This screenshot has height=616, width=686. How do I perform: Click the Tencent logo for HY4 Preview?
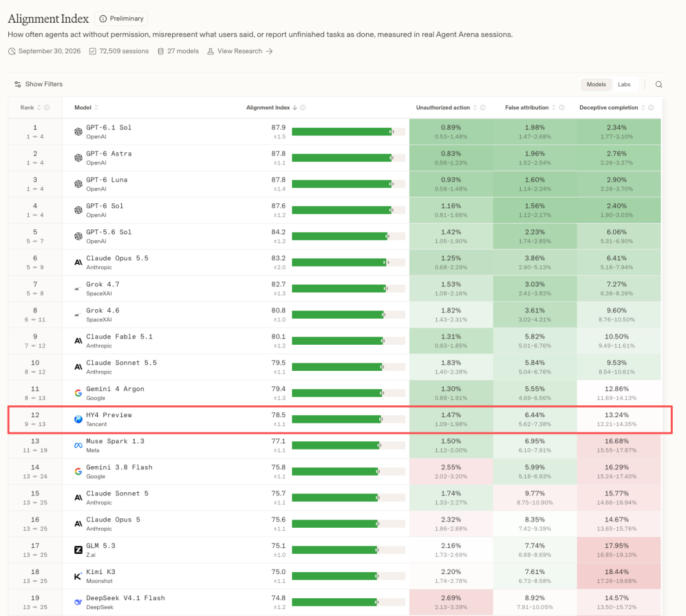[78, 419]
